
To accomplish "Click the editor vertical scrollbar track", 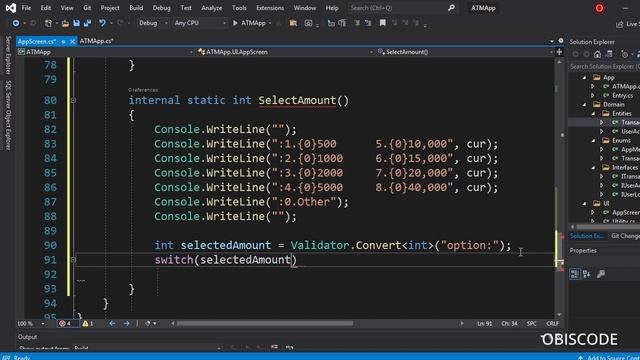I will pyautogui.click(x=559, y=188).
